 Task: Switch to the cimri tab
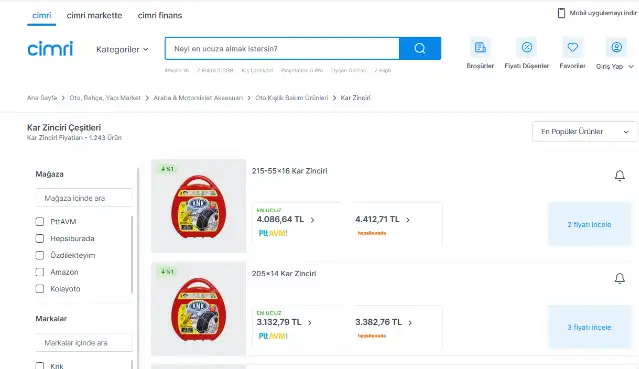pos(42,15)
